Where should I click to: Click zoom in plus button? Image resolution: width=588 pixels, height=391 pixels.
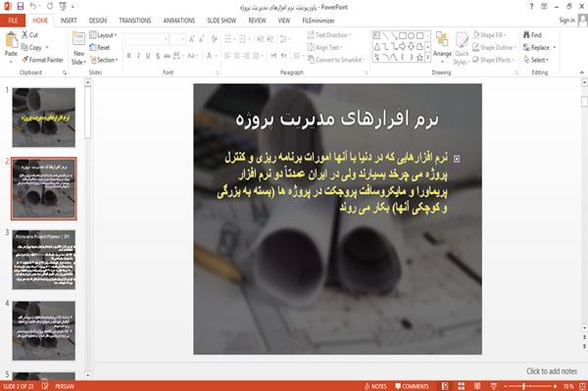point(555,386)
